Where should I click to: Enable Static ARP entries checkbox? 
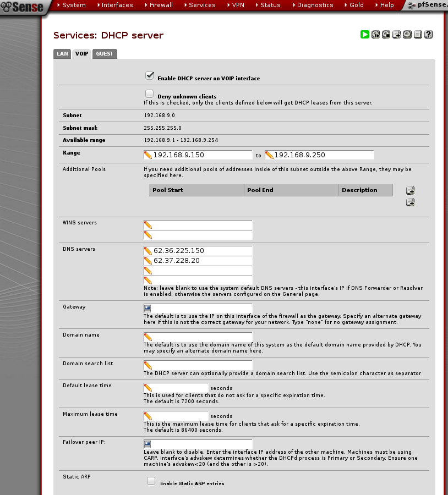(x=151, y=481)
